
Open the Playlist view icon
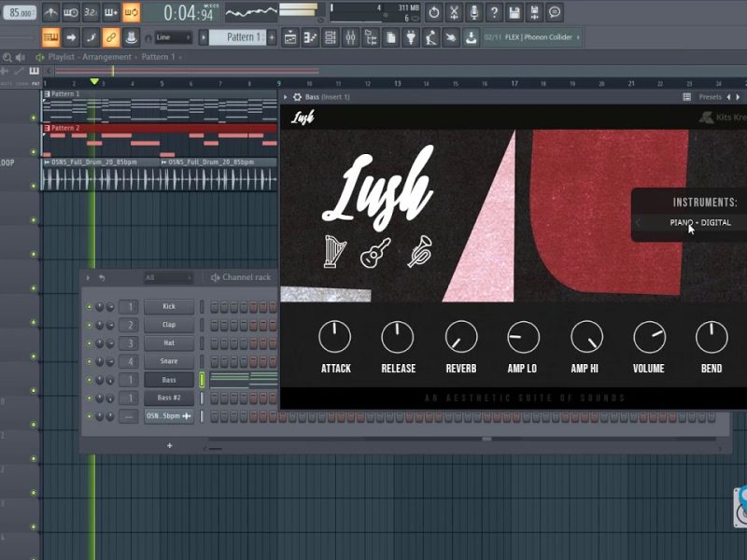coord(290,37)
